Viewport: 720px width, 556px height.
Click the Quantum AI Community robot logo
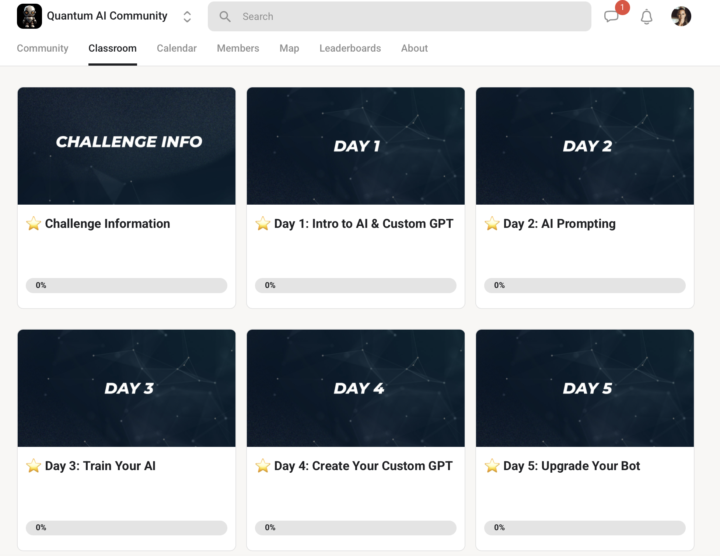(29, 16)
